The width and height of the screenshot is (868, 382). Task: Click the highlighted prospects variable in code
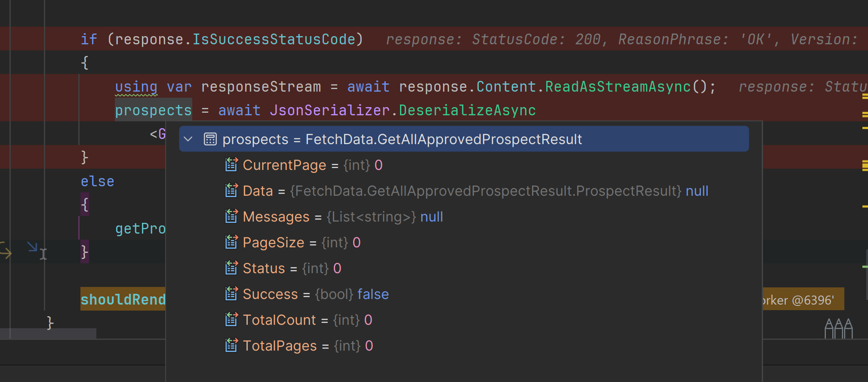coord(153,111)
